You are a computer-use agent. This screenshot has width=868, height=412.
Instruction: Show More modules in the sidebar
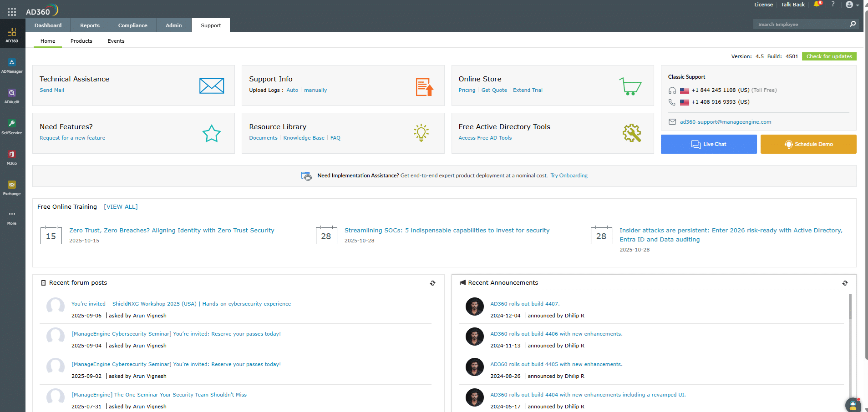tap(12, 218)
